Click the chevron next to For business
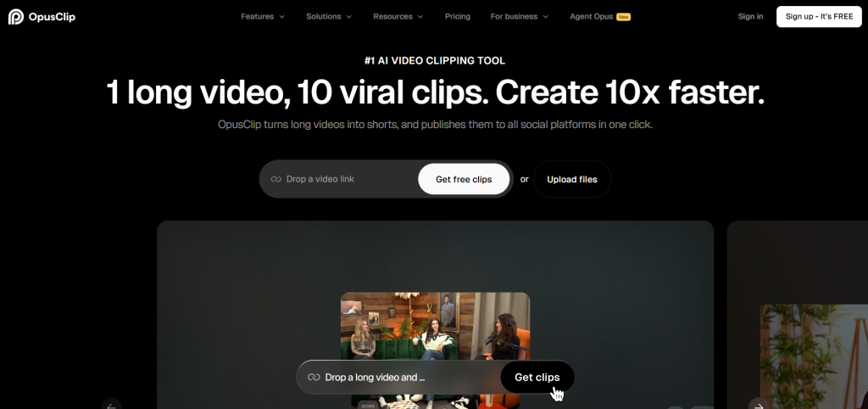The image size is (868, 409). pos(545,17)
